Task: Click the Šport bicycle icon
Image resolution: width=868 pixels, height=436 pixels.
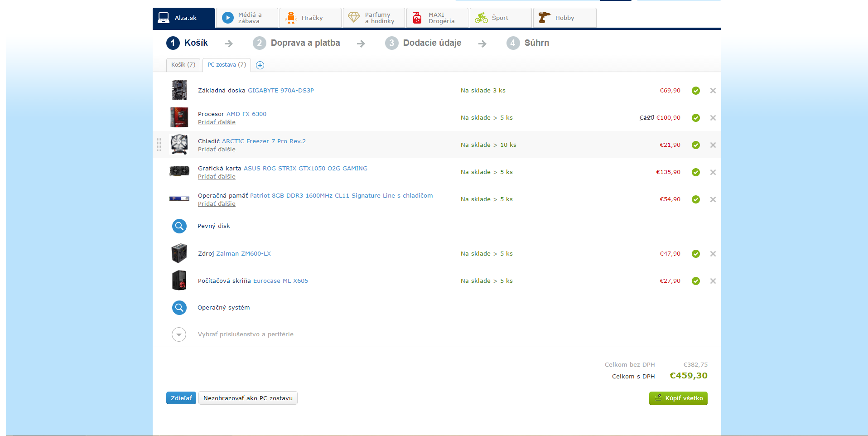Action: (481, 18)
